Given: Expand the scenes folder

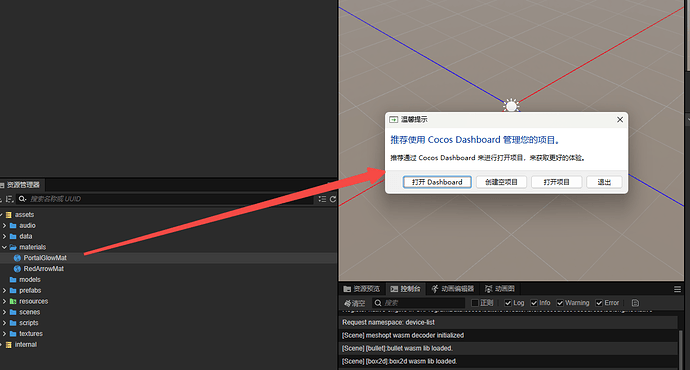Looking at the screenshot, I should (4, 312).
